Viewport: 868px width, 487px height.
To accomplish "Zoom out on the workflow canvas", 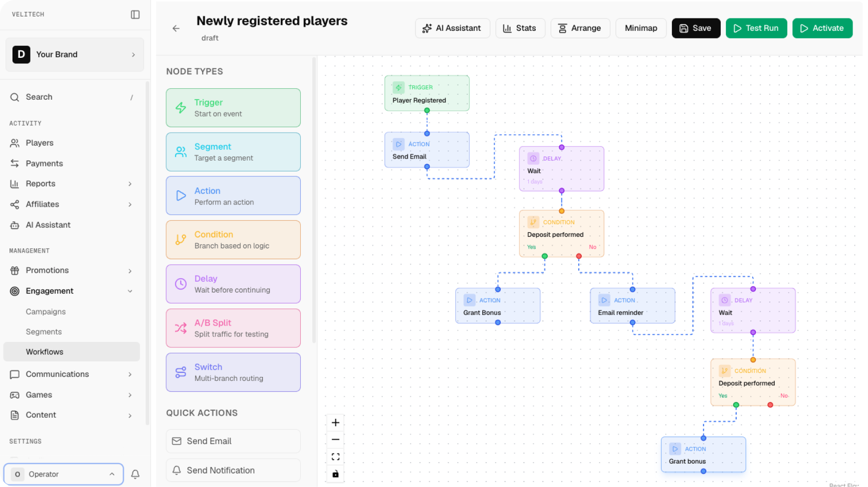I will point(336,440).
